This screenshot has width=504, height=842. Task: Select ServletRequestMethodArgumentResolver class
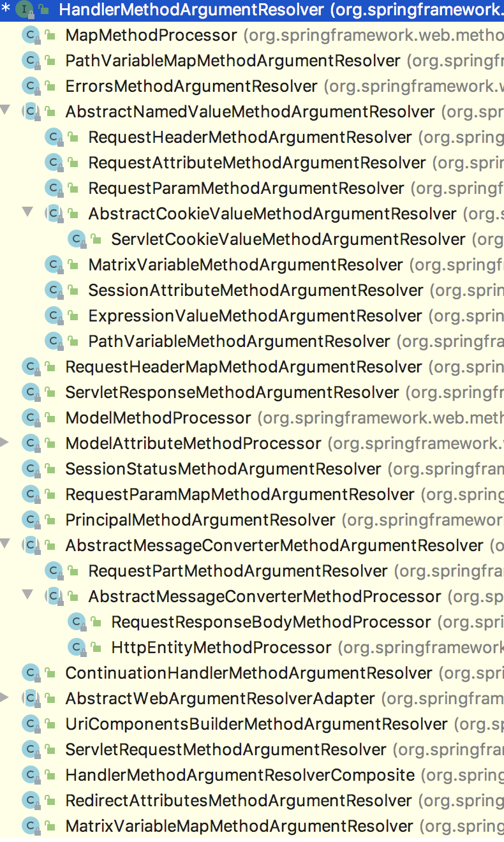(226, 750)
